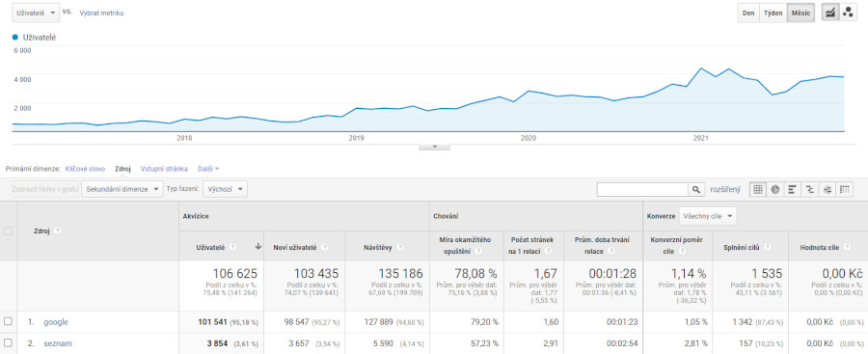Image resolution: width=868 pixels, height=354 pixels.
Task: Open the google source link
Action: (56, 322)
